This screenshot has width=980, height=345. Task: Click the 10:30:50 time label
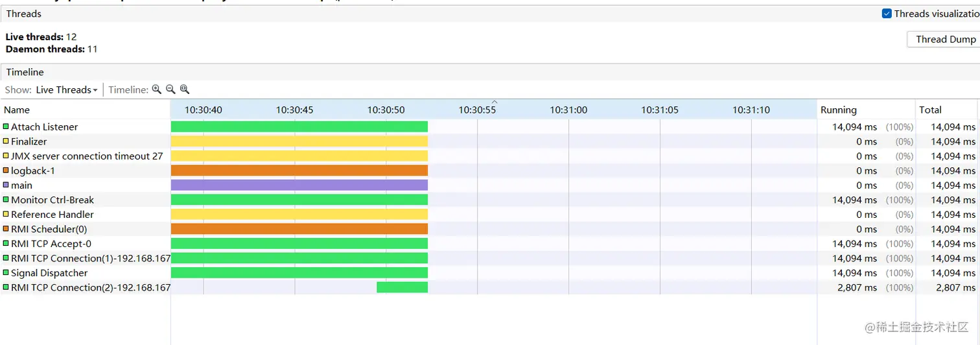coord(386,110)
